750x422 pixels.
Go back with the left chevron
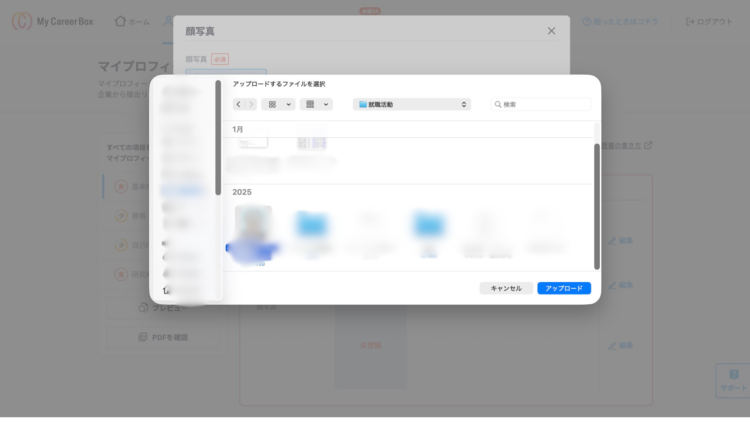coord(239,104)
